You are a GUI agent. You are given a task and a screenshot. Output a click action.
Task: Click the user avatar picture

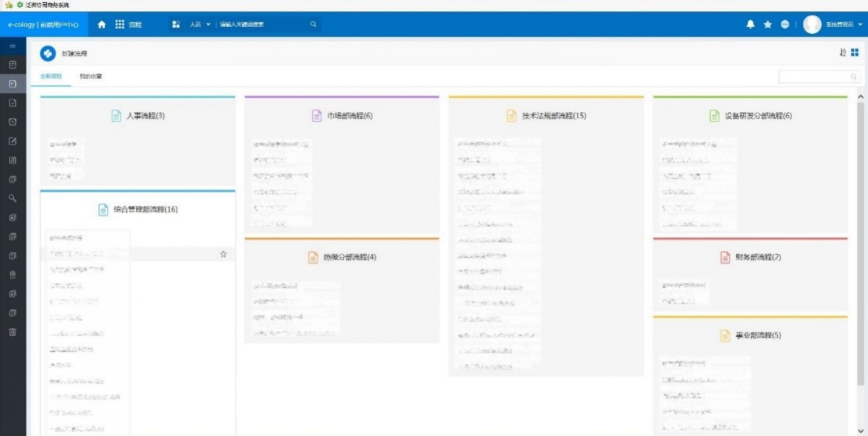[x=812, y=24]
